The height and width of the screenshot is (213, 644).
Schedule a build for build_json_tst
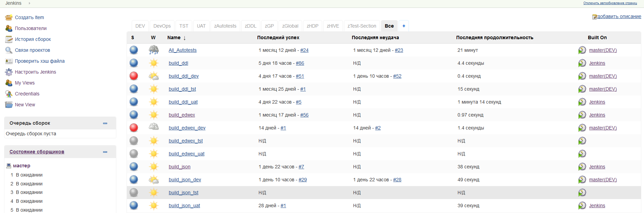(582, 193)
